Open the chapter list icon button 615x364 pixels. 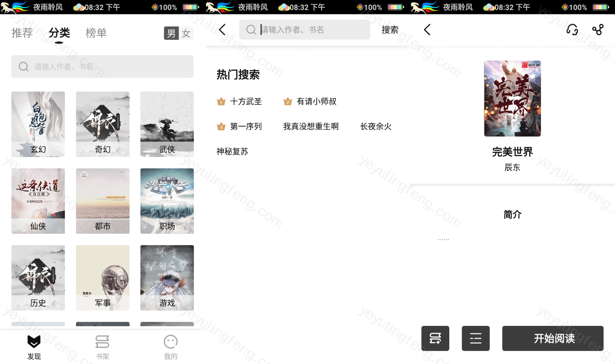point(476,338)
